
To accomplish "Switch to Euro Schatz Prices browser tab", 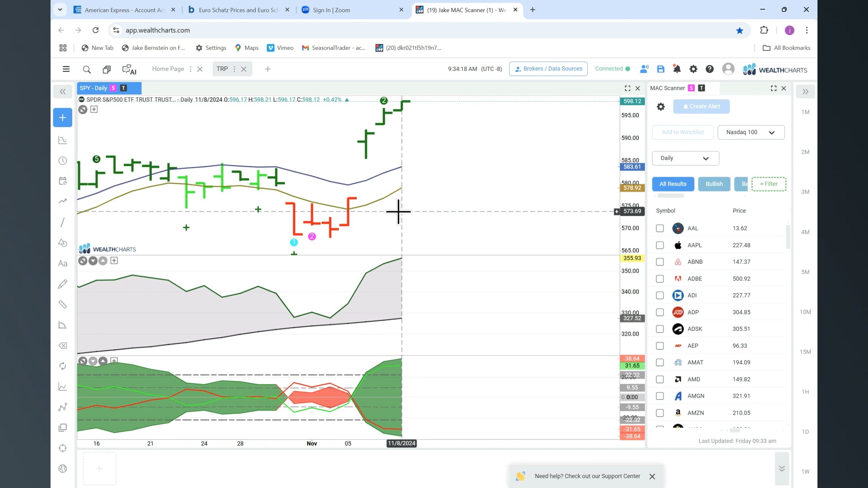I will [x=238, y=10].
